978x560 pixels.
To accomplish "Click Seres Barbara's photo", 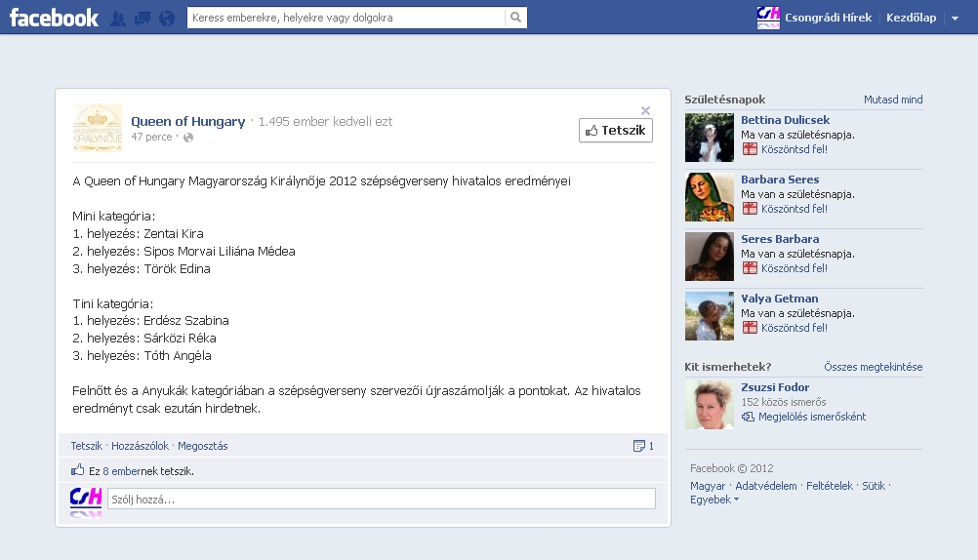I will (710, 257).
